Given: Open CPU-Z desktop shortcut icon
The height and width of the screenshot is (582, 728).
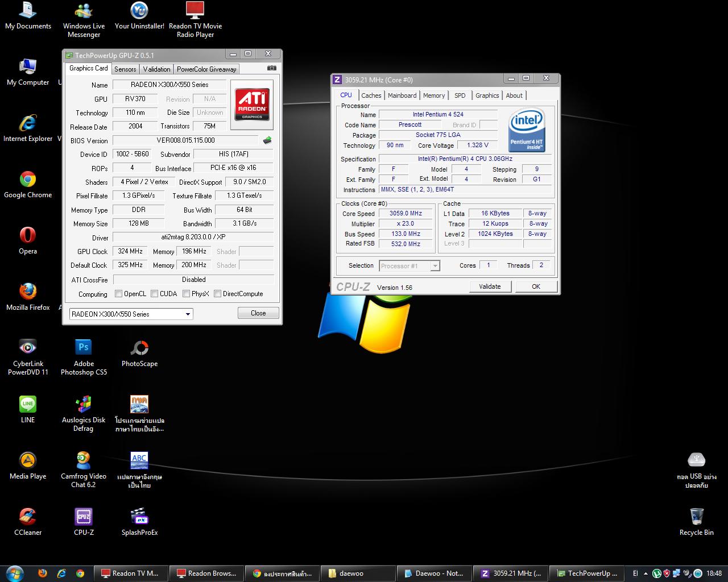Looking at the screenshot, I should (x=84, y=522).
